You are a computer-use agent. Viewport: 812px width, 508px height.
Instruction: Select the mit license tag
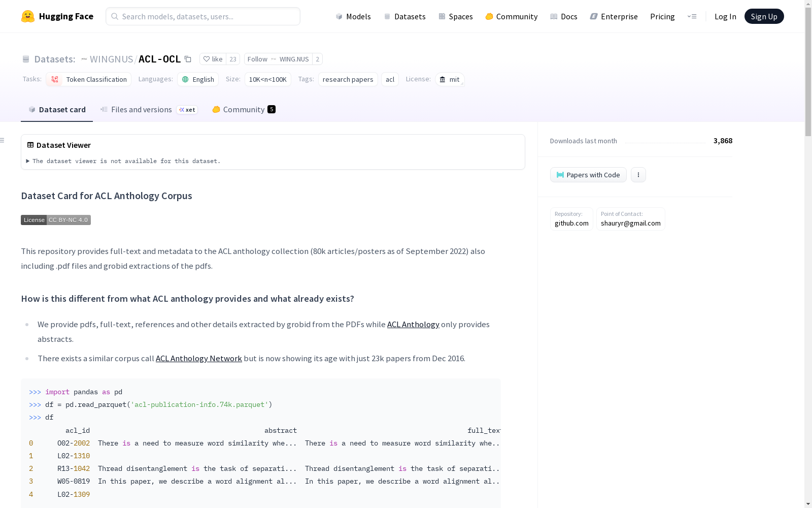pyautogui.click(x=450, y=79)
